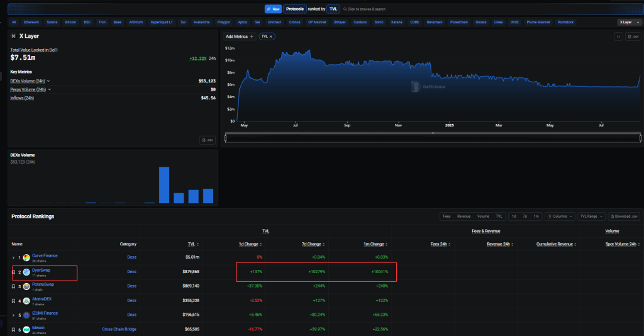Switch to the Solana chain tab
Screen dimensions: 644x336
pyautogui.click(x=52, y=22)
